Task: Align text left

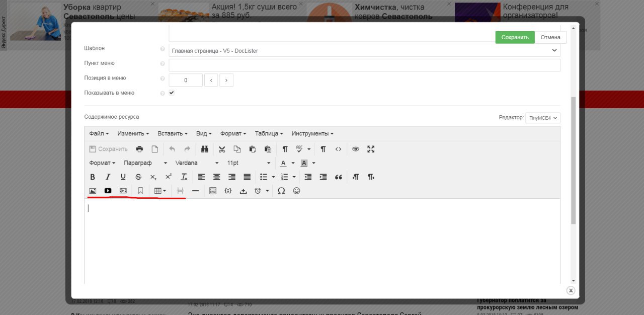Action: pyautogui.click(x=201, y=177)
